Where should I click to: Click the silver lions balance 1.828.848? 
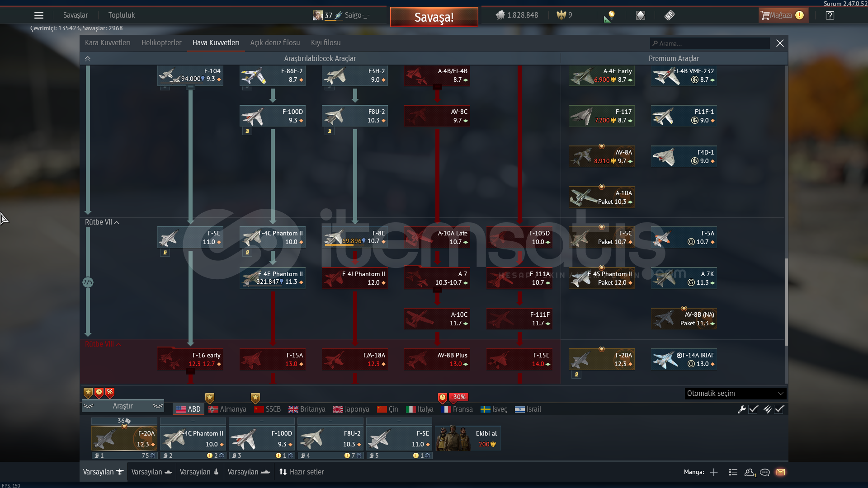tap(517, 15)
